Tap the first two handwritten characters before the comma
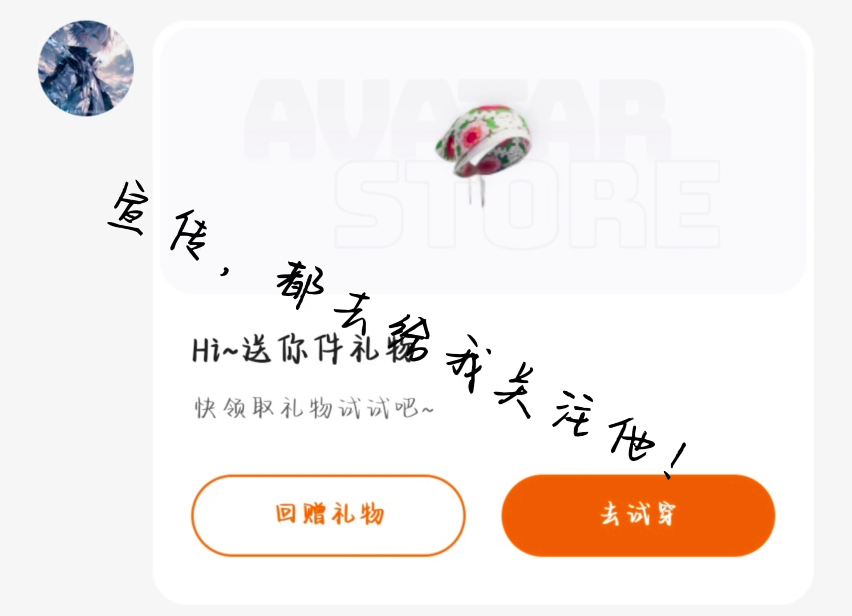The width and height of the screenshot is (852, 616). coord(160,221)
